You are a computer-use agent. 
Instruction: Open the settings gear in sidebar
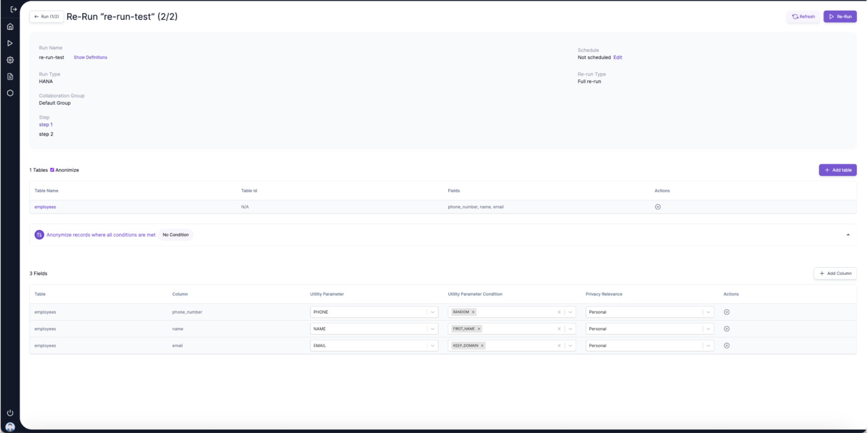tap(10, 60)
